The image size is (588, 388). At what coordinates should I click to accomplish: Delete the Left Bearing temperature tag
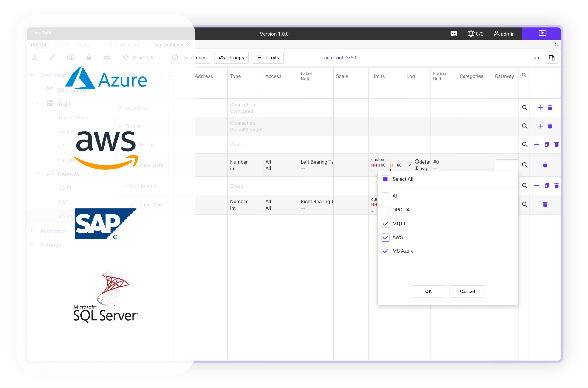[545, 165]
